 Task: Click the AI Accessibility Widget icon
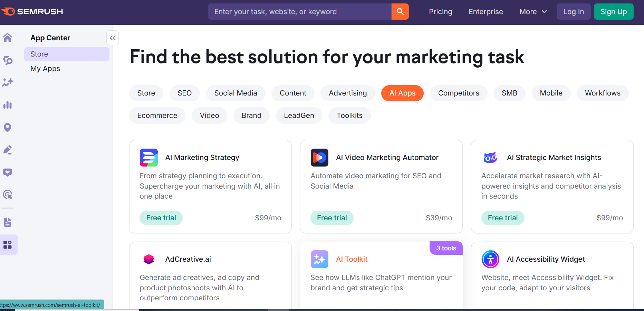tap(490, 259)
